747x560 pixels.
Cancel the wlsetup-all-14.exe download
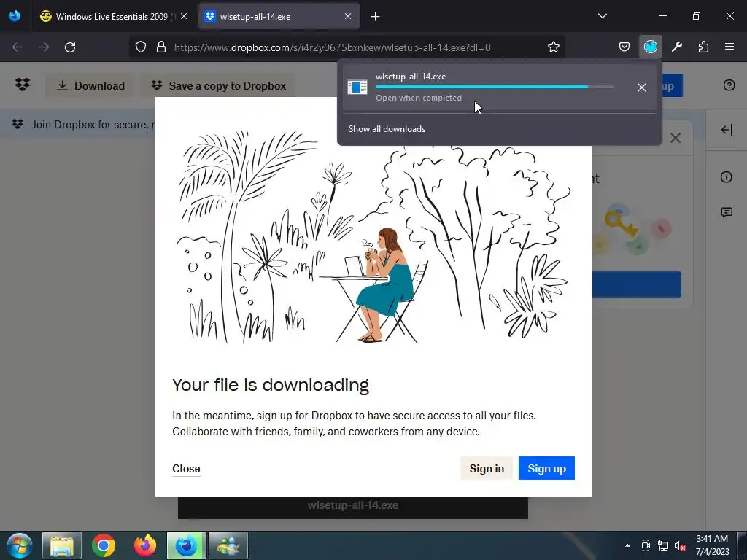642,87
